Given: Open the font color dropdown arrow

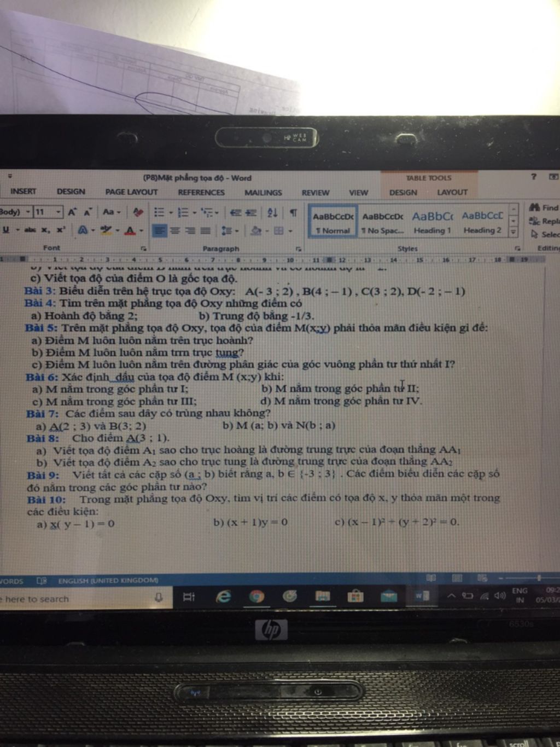Looking at the screenshot, I should 141,230.
